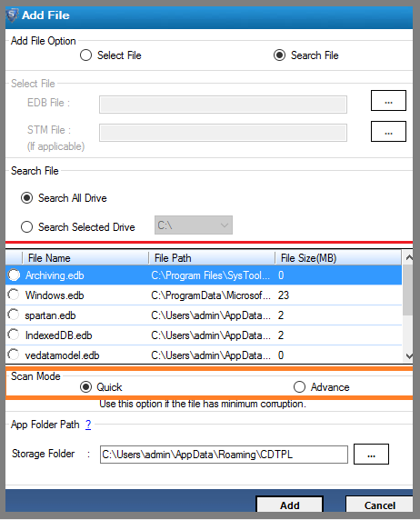Click the file list scroll down arrow
Image resolution: width=420 pixels, height=520 pixels.
click(x=409, y=355)
